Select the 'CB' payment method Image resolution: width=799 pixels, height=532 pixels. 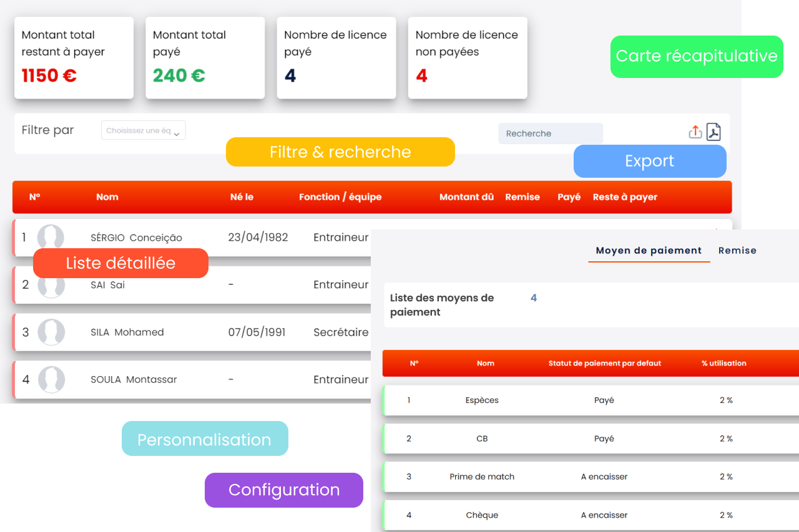(482, 438)
